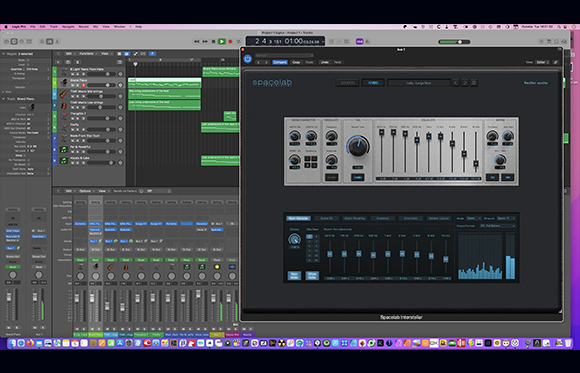This screenshot has width=580, height=373.
Task: Open the File menu in menu bar
Action: click(33, 27)
